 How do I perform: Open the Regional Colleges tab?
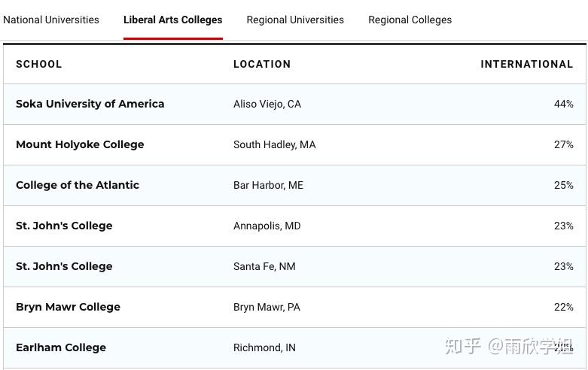click(410, 20)
